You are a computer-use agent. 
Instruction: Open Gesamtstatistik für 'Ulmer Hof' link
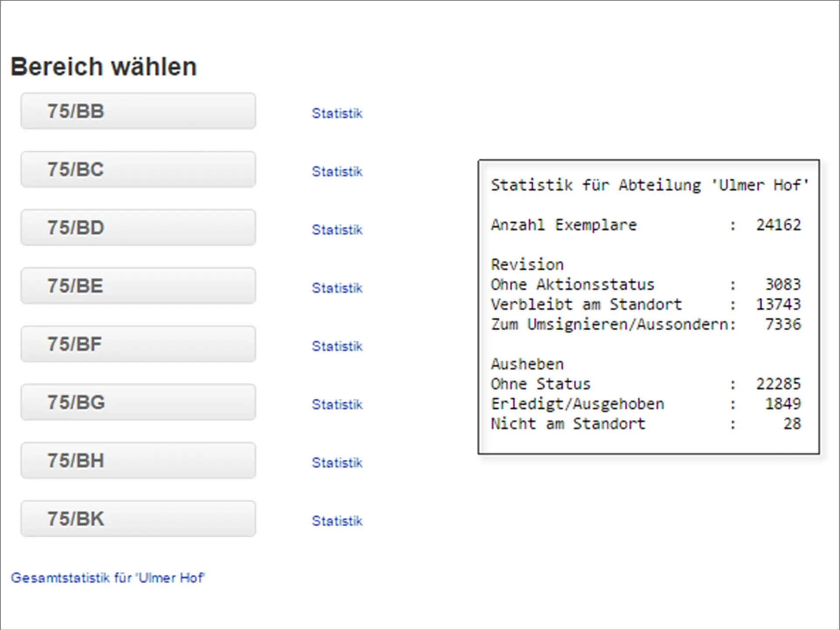click(108, 578)
